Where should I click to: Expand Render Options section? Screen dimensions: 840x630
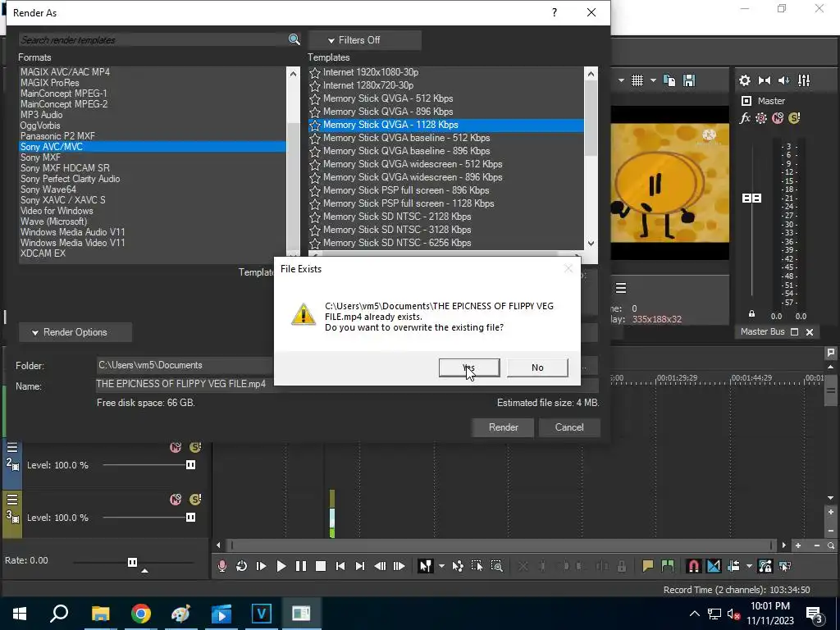75,332
